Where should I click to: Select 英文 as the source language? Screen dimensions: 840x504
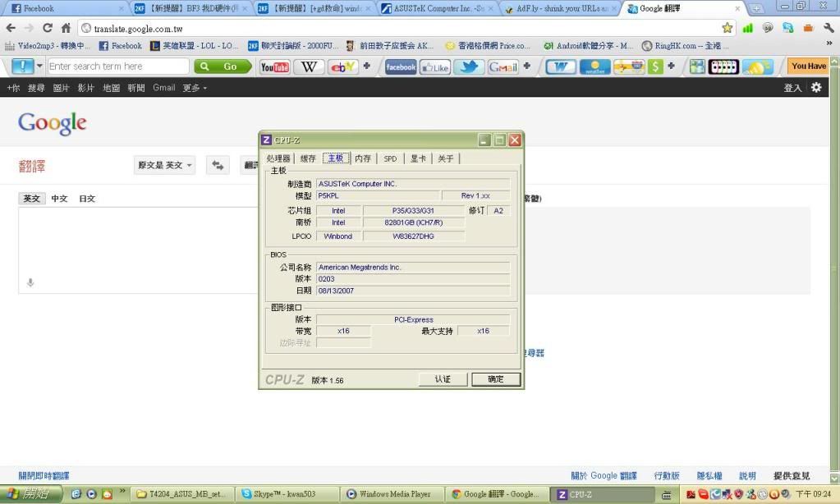[x=31, y=198]
